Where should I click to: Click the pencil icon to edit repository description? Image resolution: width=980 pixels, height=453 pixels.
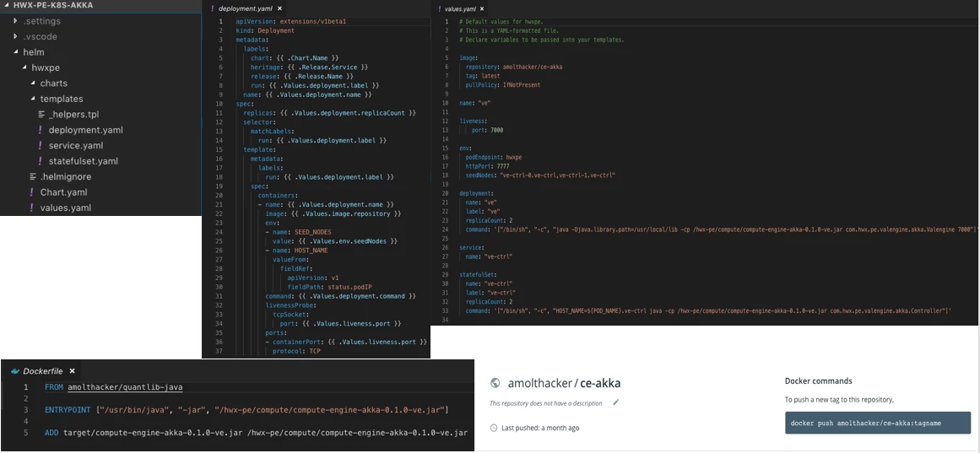[x=615, y=402]
